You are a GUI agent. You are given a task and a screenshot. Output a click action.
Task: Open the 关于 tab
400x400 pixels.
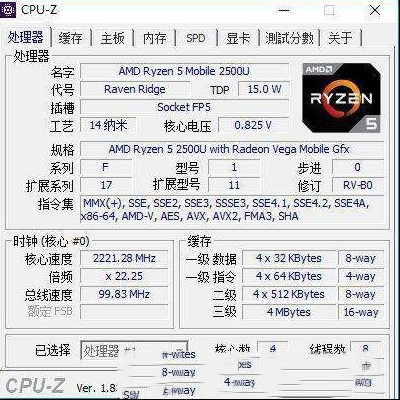[x=340, y=38]
